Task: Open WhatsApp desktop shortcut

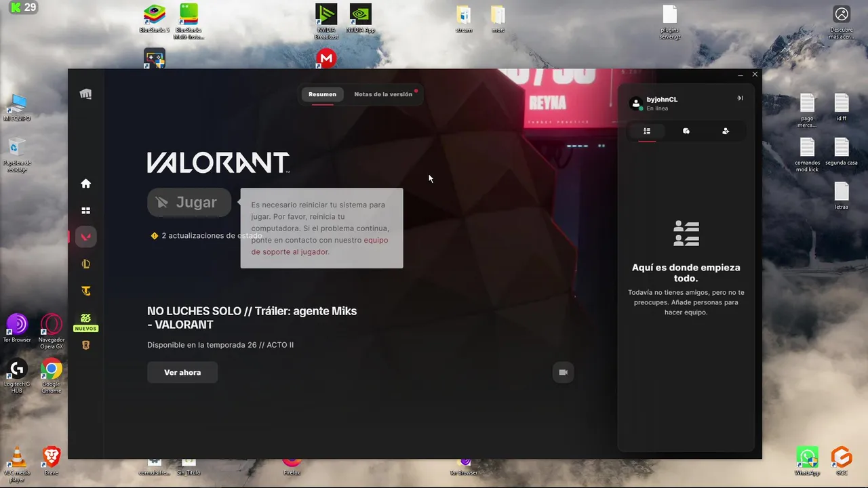Action: pos(807,461)
